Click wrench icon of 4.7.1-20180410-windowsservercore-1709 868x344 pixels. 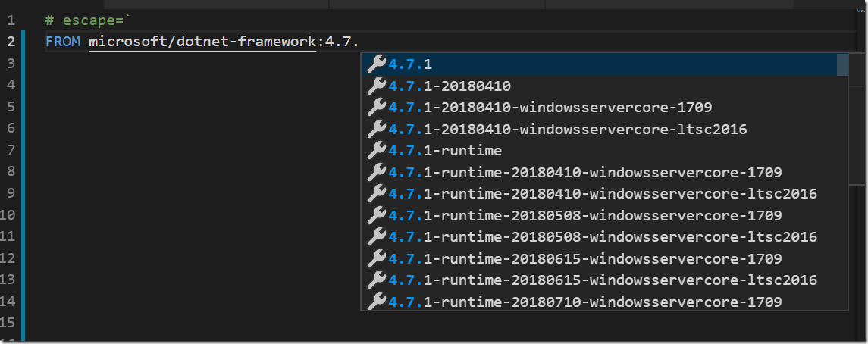pos(377,108)
